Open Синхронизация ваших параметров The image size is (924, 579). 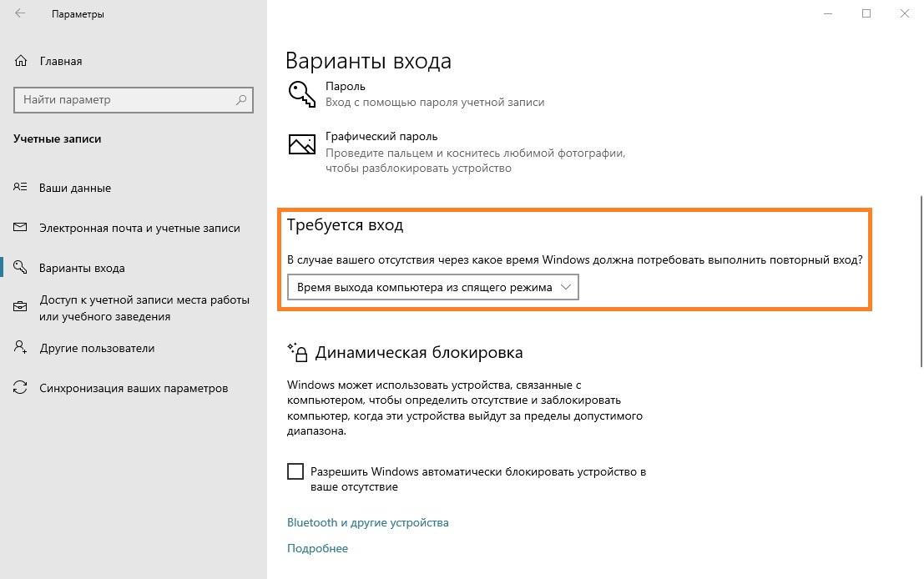[x=134, y=388]
